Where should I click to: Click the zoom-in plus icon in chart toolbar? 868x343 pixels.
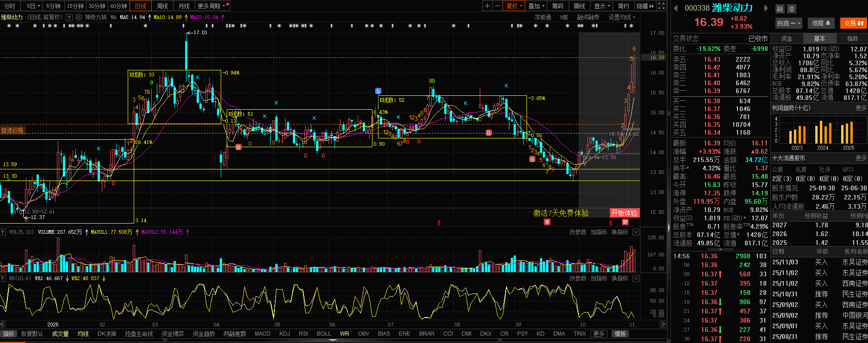point(487,6)
